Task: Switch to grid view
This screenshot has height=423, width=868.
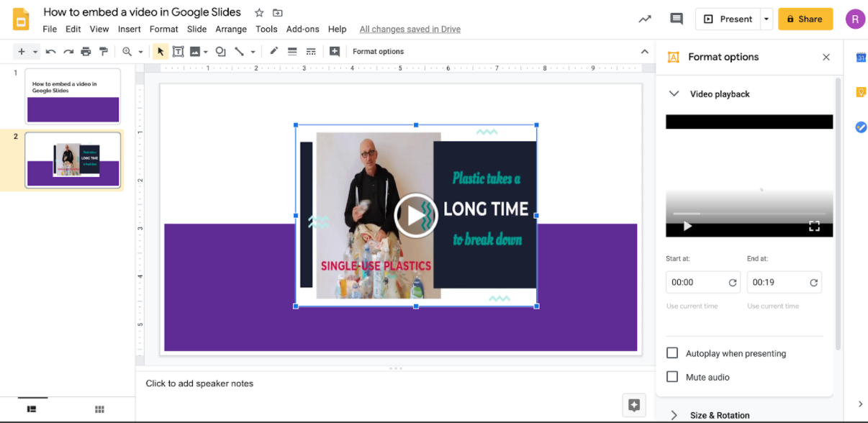Action: 99,409
